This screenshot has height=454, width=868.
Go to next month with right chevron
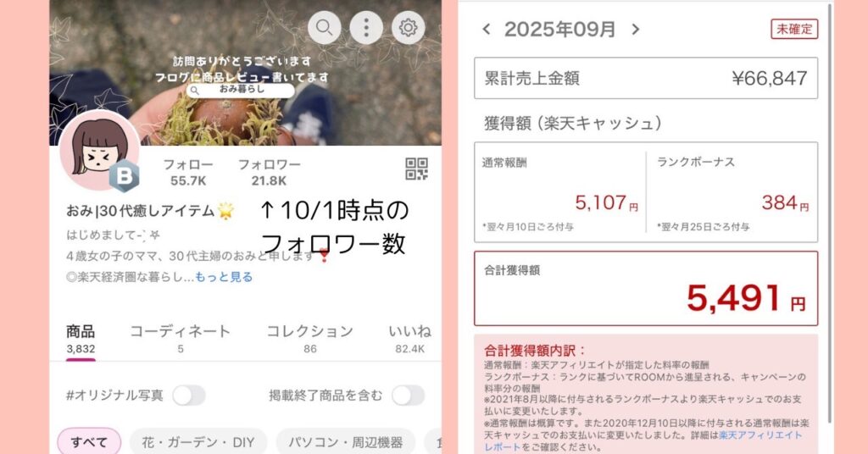pos(636,29)
